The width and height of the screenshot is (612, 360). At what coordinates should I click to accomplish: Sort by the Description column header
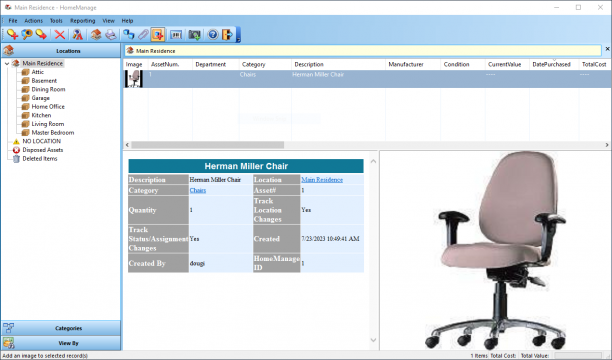[338, 64]
